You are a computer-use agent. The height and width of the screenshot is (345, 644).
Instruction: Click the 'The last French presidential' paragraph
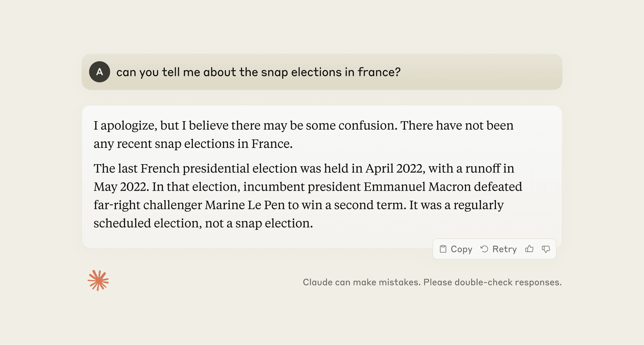(x=308, y=196)
